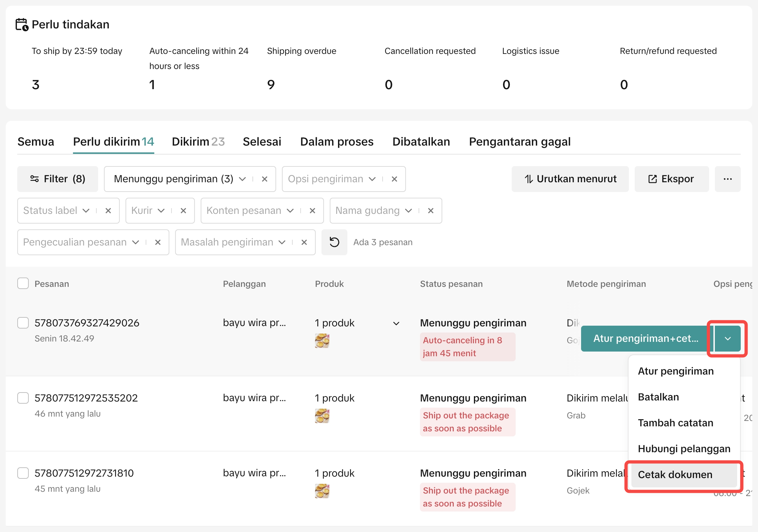758x532 pixels.
Task: Click the product thumbnail of third order
Action: [x=322, y=491]
